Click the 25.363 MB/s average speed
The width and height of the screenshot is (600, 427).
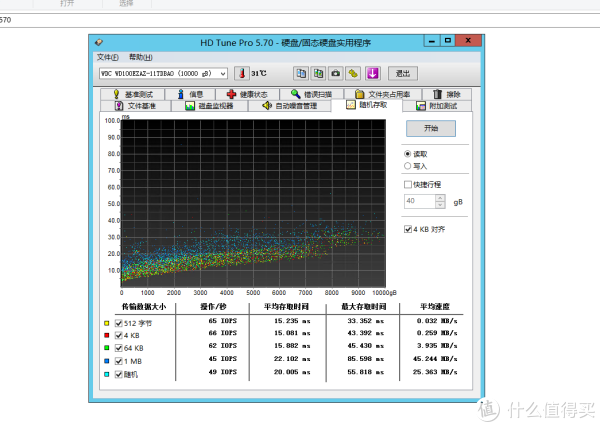pyautogui.click(x=435, y=372)
